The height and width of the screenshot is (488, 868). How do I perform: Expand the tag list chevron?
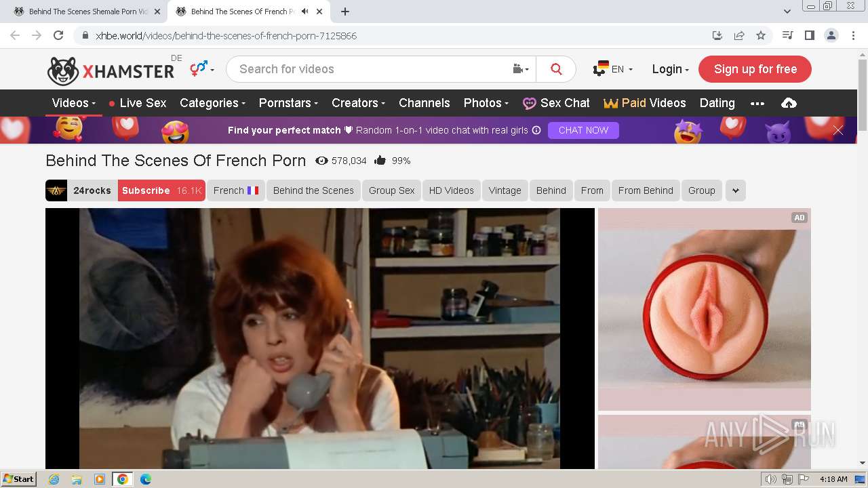736,190
